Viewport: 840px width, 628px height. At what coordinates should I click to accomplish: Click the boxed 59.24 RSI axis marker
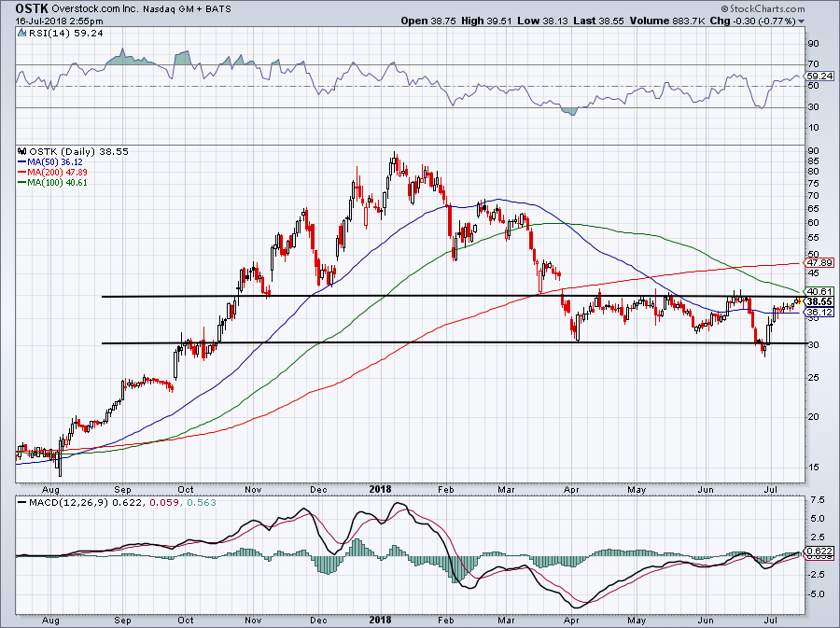coord(819,76)
